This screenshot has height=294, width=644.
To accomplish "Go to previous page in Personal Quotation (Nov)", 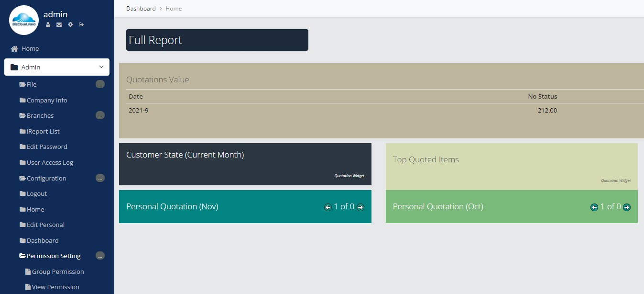I will click(x=328, y=207).
